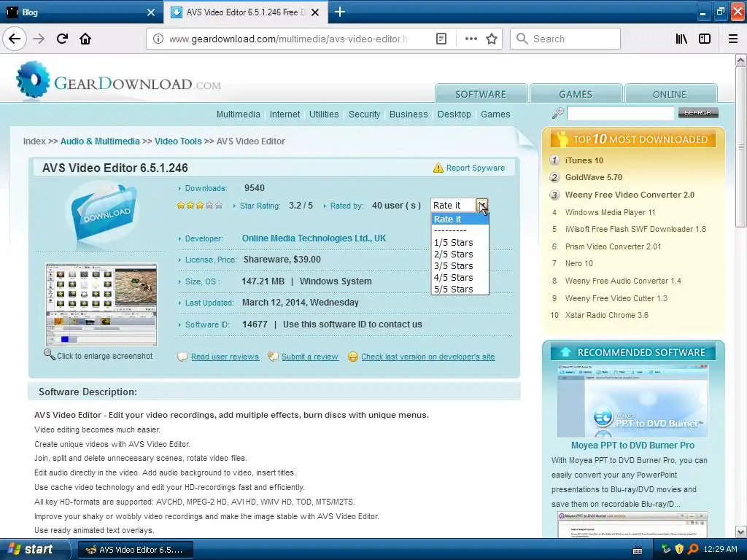747x560 pixels.
Task: Click the Report Spyware warning icon
Action: (x=438, y=168)
